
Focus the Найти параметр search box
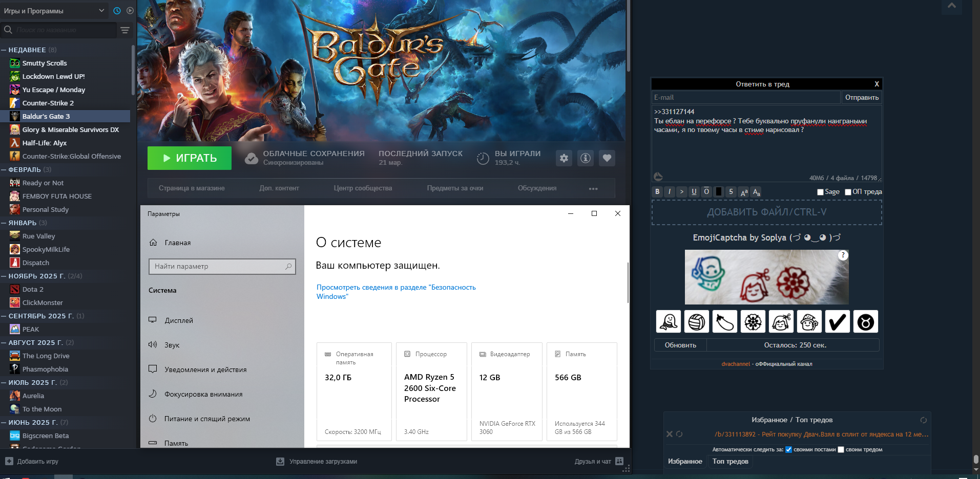click(222, 266)
